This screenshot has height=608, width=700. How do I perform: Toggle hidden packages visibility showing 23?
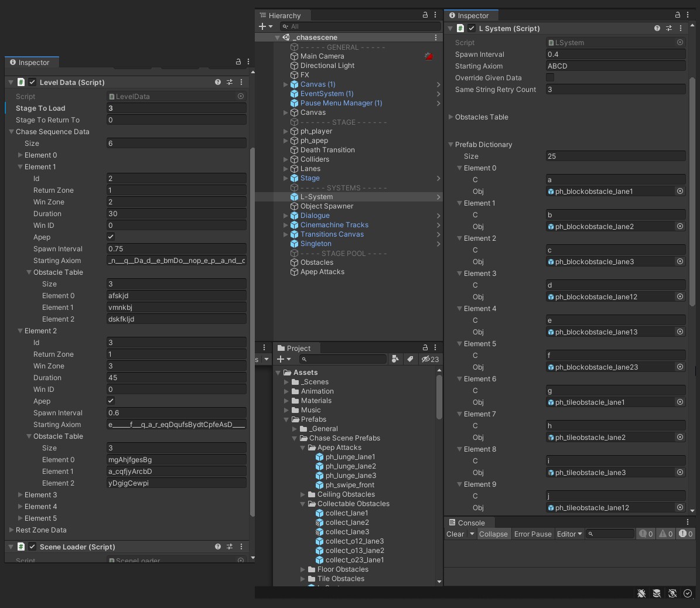[430, 359]
